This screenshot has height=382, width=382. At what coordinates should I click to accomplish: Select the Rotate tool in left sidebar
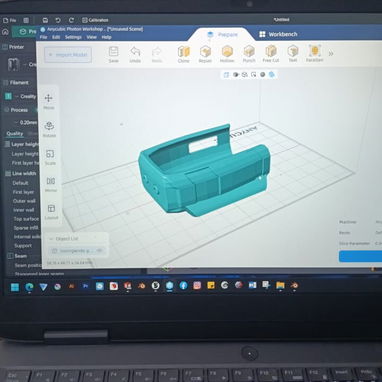click(49, 129)
